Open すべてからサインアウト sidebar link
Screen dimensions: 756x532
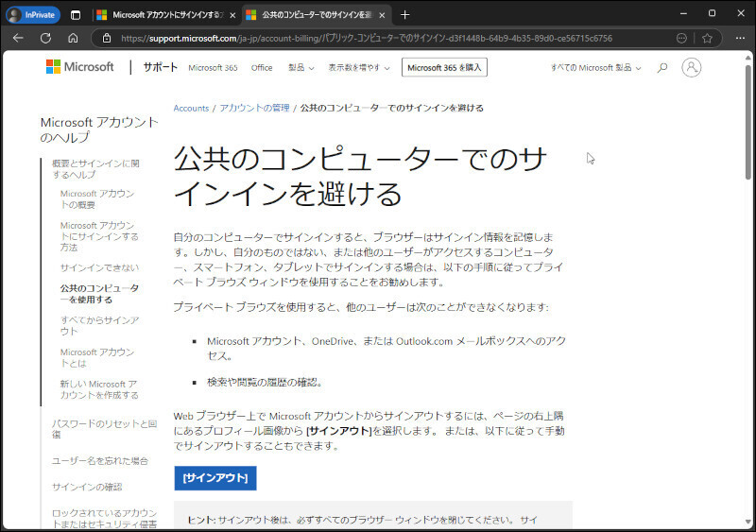[x=99, y=326]
